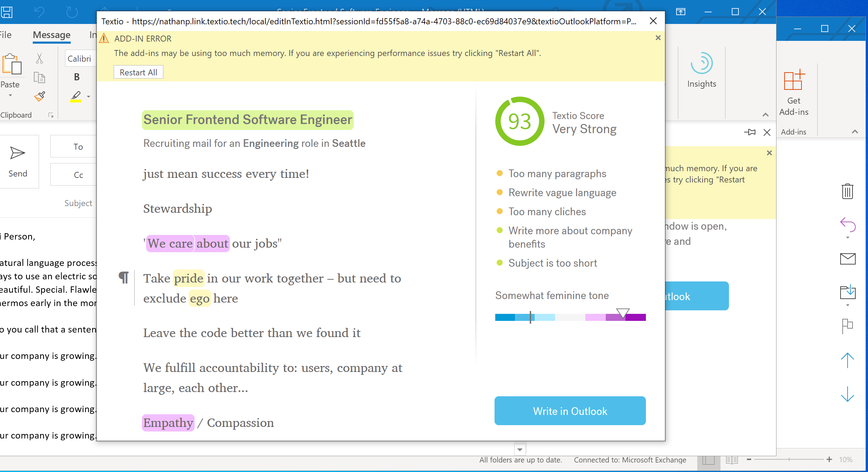
Task: Click the Move to folder icon
Action: click(x=848, y=292)
